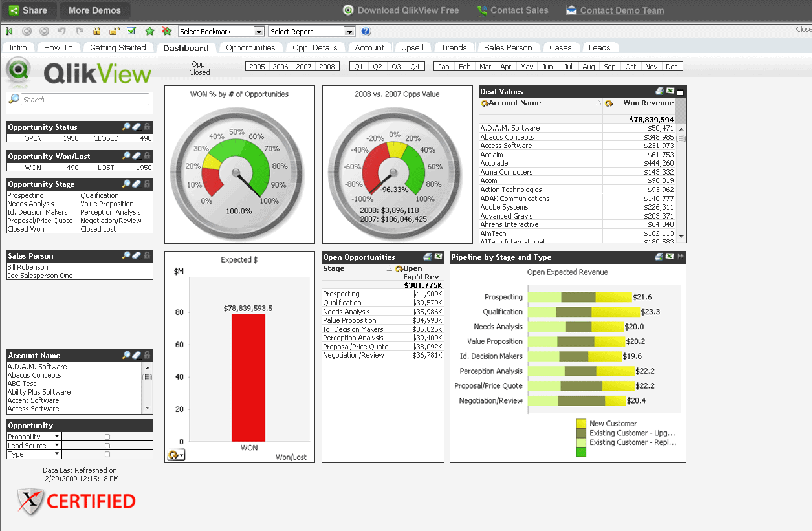This screenshot has width=812, height=531.
Task: Click the More Demos button
Action: [x=94, y=10]
